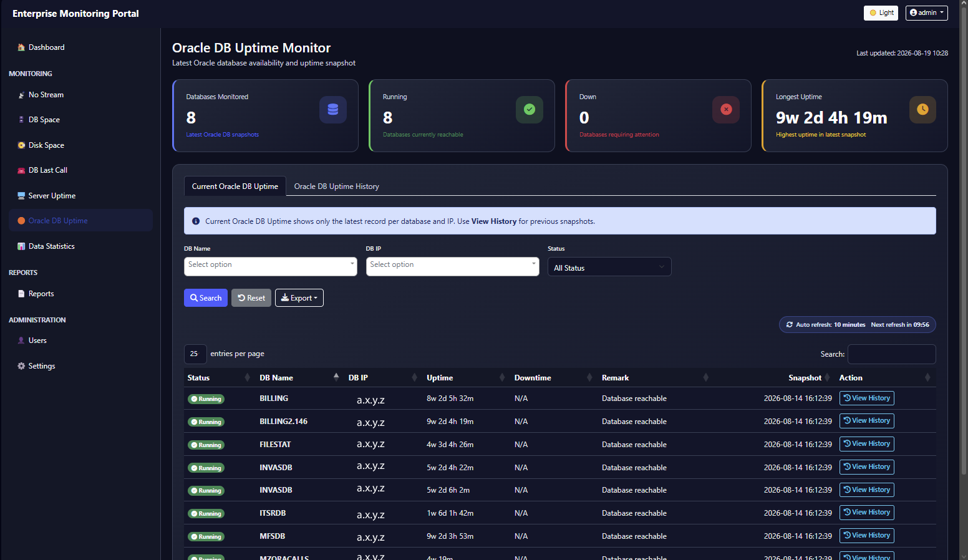
Task: Sort table by Remark column
Action: (655, 378)
